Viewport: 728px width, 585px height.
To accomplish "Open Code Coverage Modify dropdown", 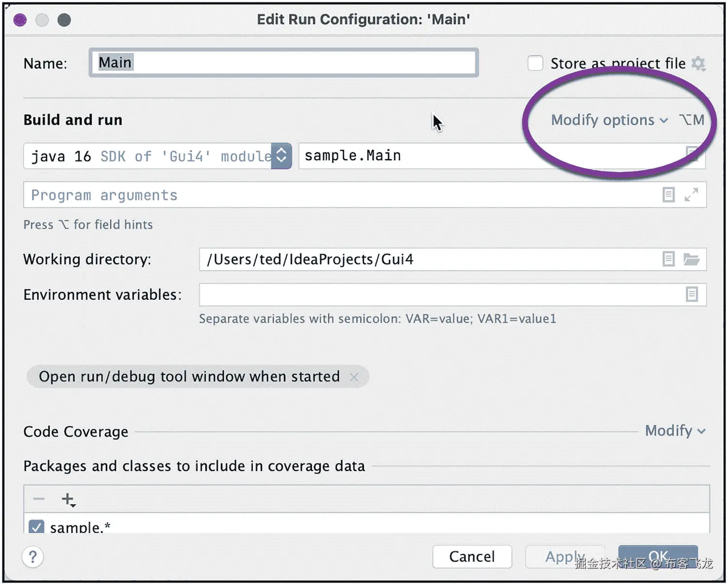I will pyautogui.click(x=675, y=431).
